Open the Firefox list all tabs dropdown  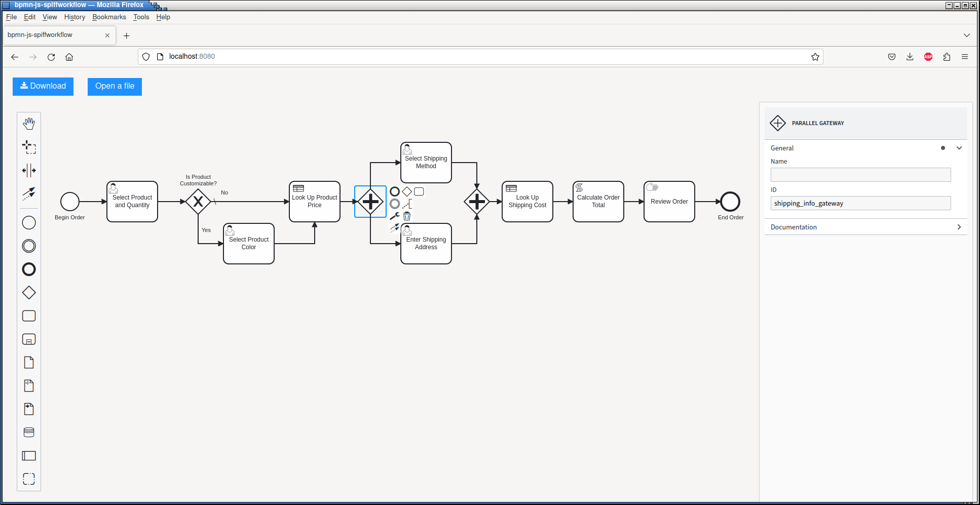966,35
